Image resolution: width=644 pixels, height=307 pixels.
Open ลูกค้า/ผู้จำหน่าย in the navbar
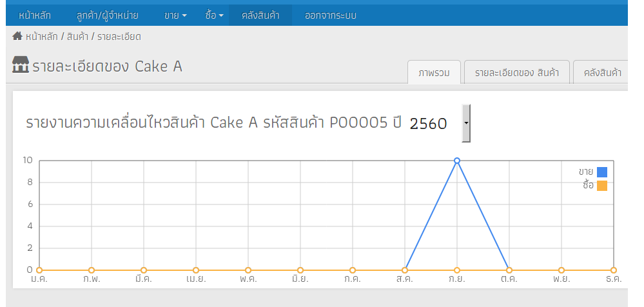click(107, 15)
